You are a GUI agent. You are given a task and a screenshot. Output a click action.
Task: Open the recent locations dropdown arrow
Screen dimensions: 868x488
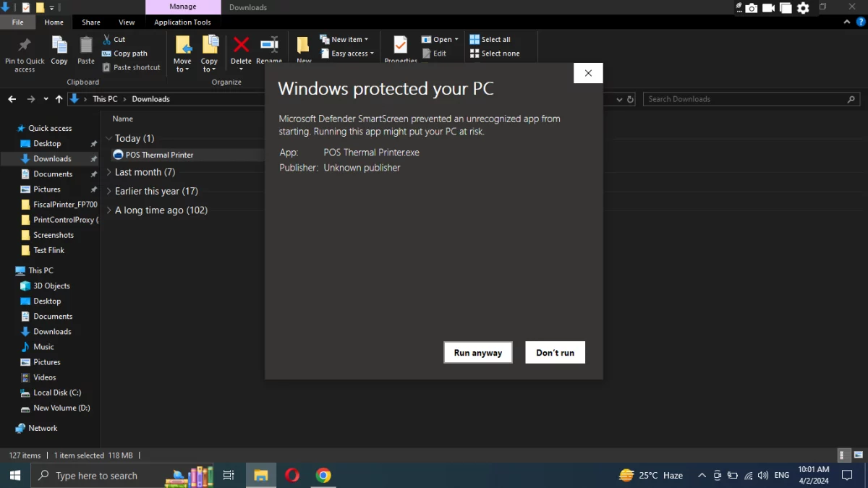[46, 99]
